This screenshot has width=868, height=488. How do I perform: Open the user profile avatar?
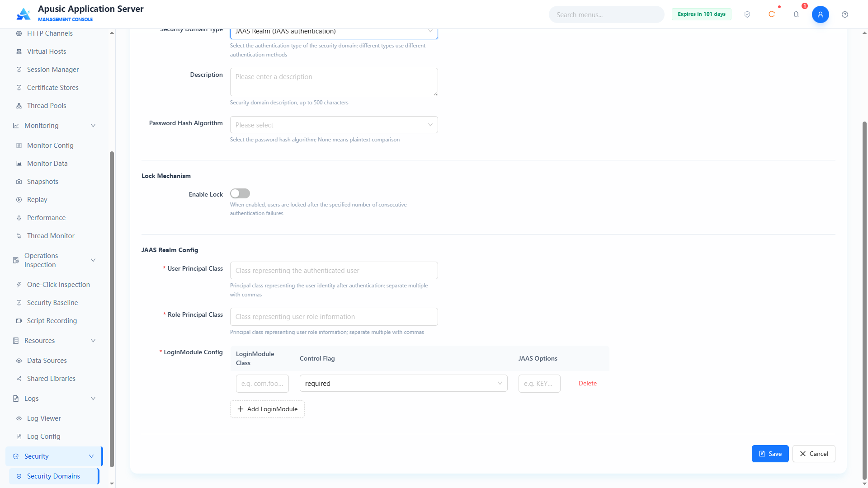pyautogui.click(x=821, y=14)
